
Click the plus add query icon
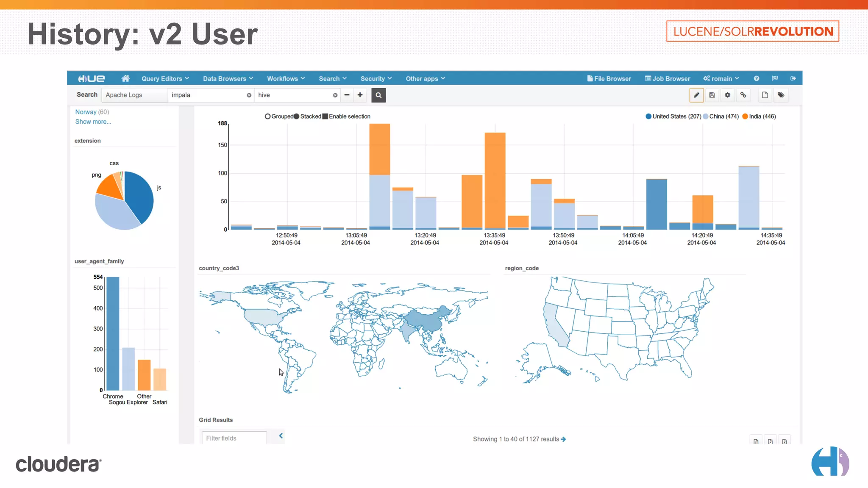(x=360, y=95)
